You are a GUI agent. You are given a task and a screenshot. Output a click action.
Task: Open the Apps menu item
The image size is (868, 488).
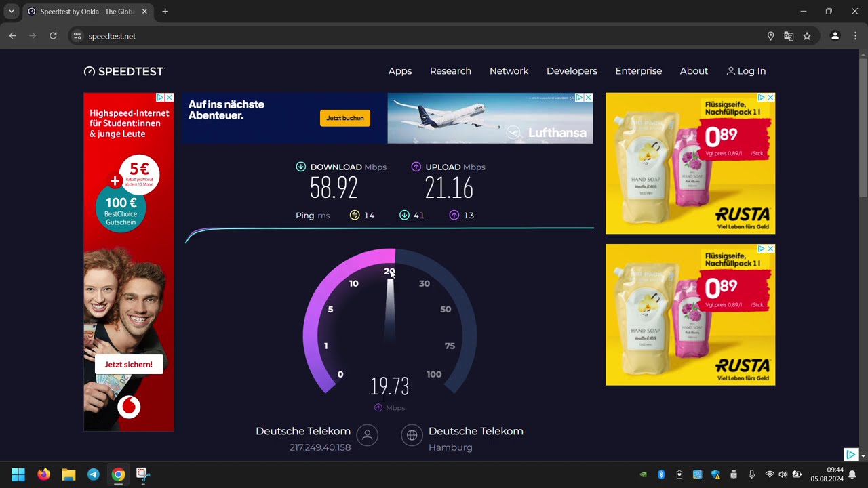coord(400,71)
